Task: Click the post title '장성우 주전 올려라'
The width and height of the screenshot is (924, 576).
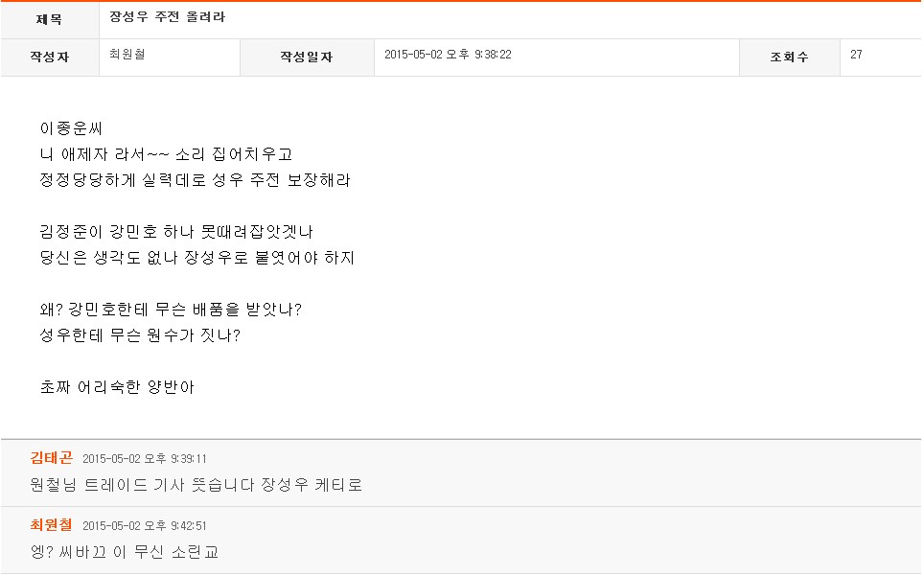Action: click(x=168, y=18)
